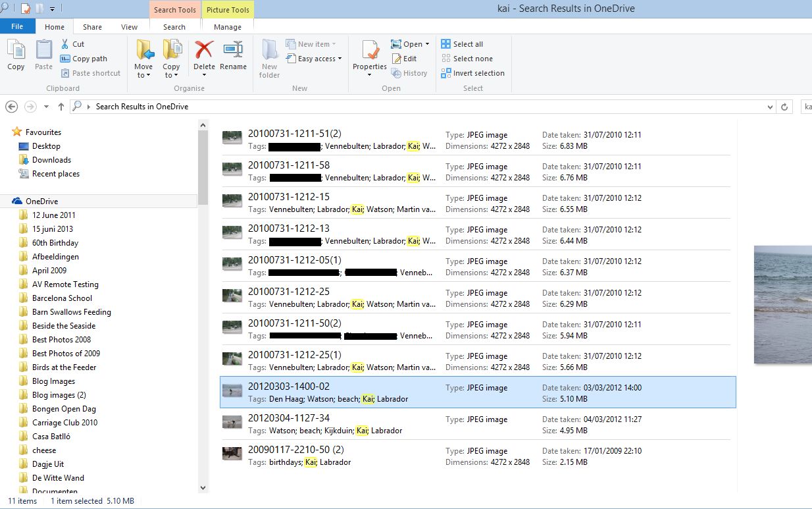
Task: Click the Copy icon in Clipboard group
Action: [x=16, y=50]
